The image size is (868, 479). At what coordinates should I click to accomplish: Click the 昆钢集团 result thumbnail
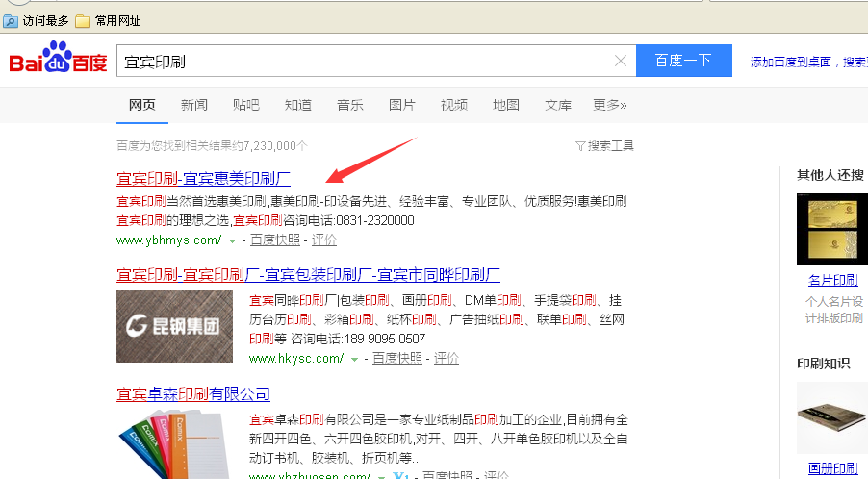(174, 326)
